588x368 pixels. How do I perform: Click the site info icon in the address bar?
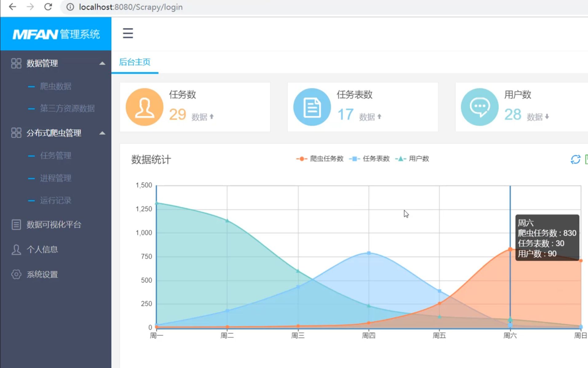point(70,7)
